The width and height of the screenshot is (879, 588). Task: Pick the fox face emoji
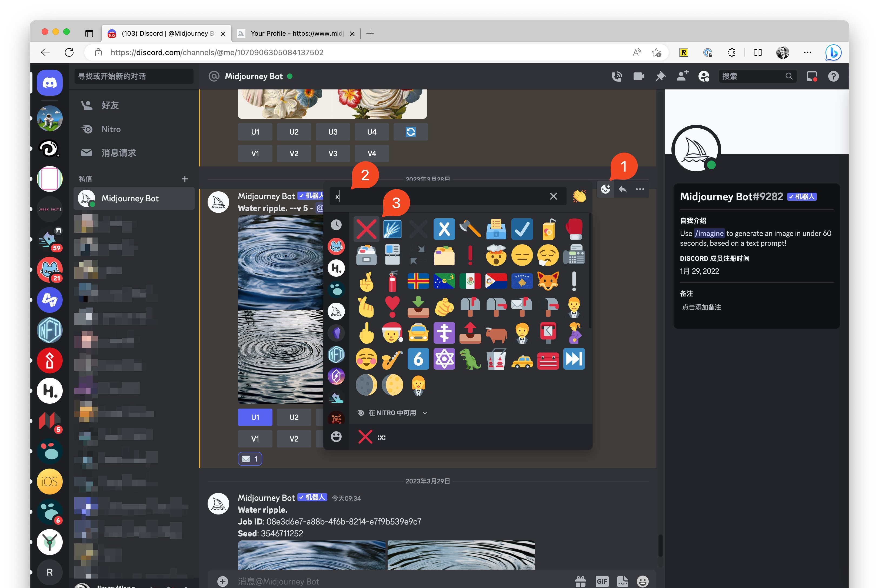pos(548,281)
